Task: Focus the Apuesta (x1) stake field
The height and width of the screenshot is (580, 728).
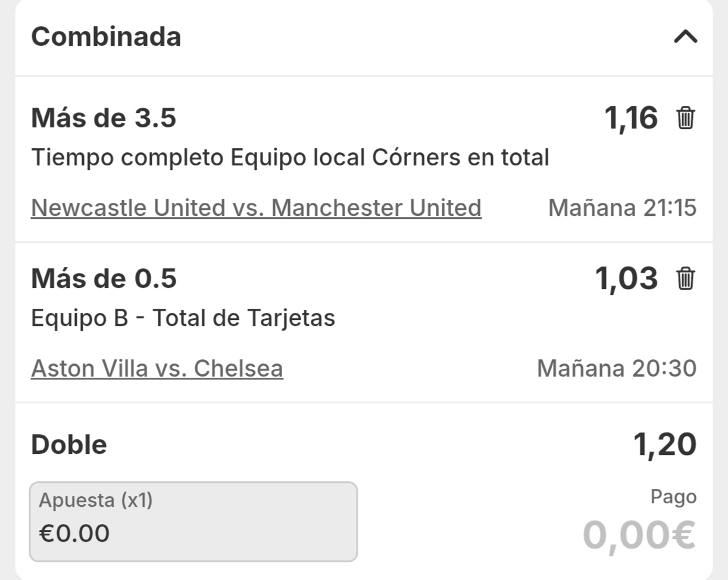Action: pos(193,521)
